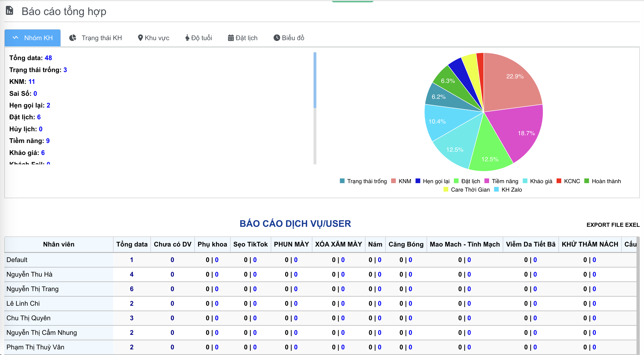Click the Phụ khoa column header
The height and width of the screenshot is (355, 644).
(x=212, y=244)
